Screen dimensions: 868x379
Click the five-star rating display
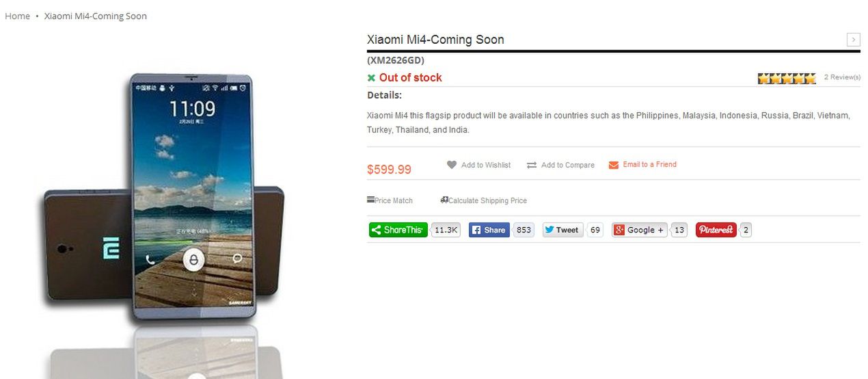pos(787,78)
